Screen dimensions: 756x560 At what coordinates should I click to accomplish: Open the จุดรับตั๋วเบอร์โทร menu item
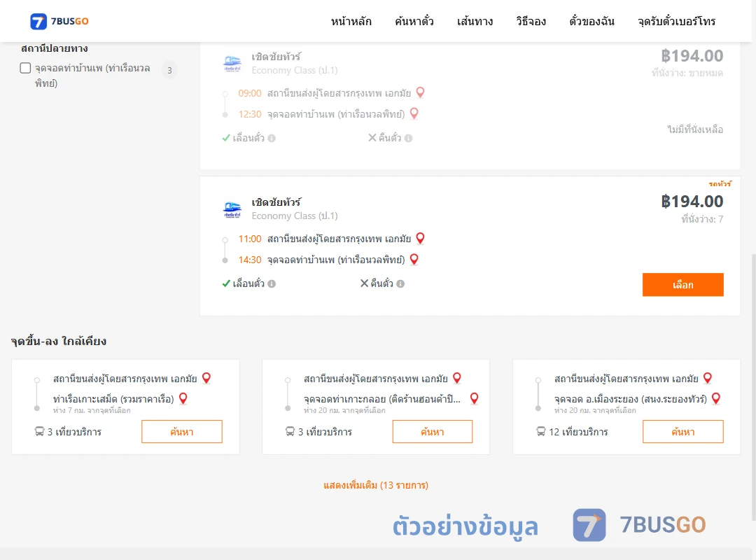tap(676, 21)
